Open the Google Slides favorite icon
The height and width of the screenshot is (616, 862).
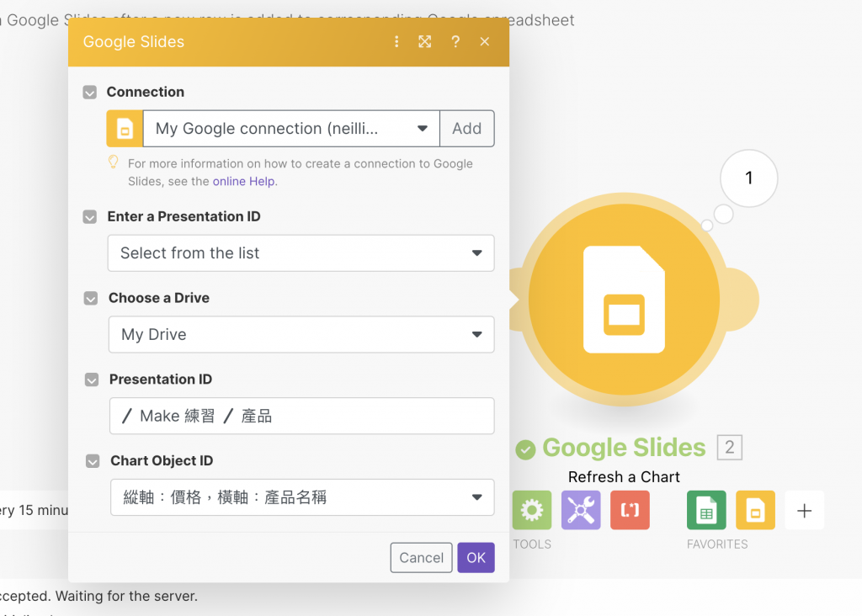click(755, 511)
